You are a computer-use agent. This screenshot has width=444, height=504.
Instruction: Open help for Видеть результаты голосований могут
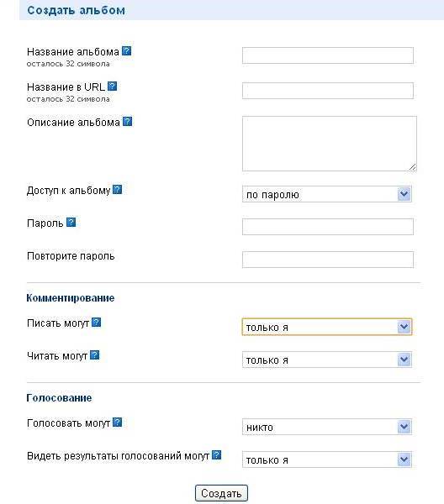point(216,455)
